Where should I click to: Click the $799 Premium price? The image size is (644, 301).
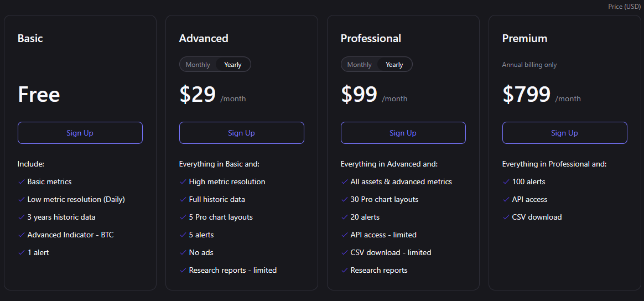point(526,95)
